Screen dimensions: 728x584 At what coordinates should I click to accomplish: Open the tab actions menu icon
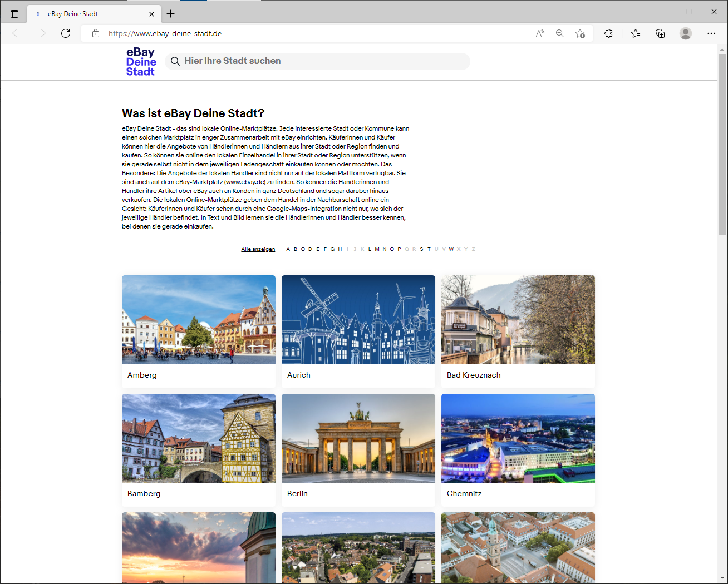(x=14, y=13)
